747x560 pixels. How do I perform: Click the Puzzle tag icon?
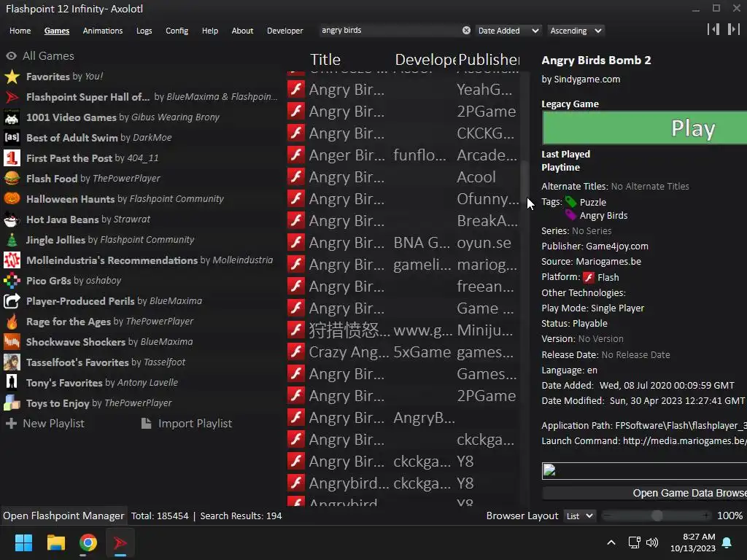[570, 202]
